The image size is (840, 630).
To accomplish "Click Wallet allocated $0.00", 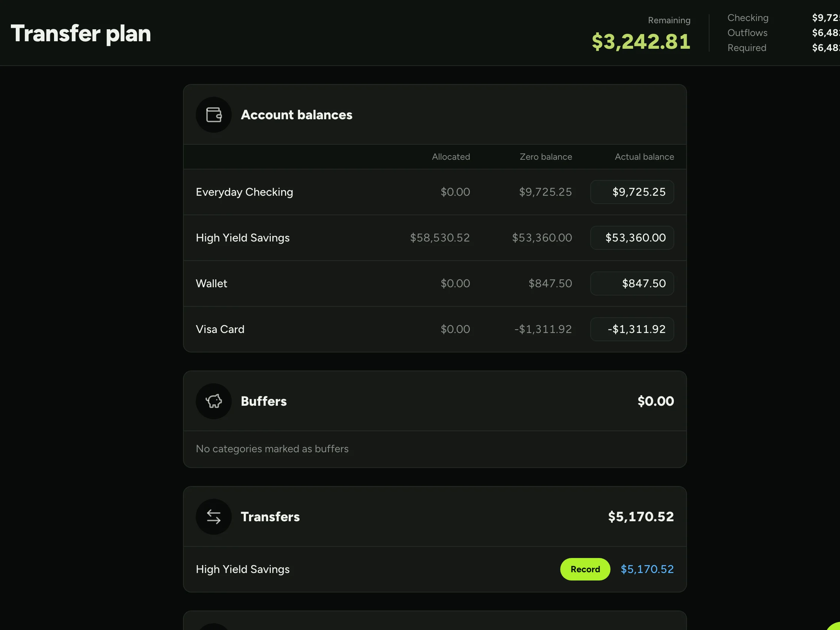I will 455,283.
